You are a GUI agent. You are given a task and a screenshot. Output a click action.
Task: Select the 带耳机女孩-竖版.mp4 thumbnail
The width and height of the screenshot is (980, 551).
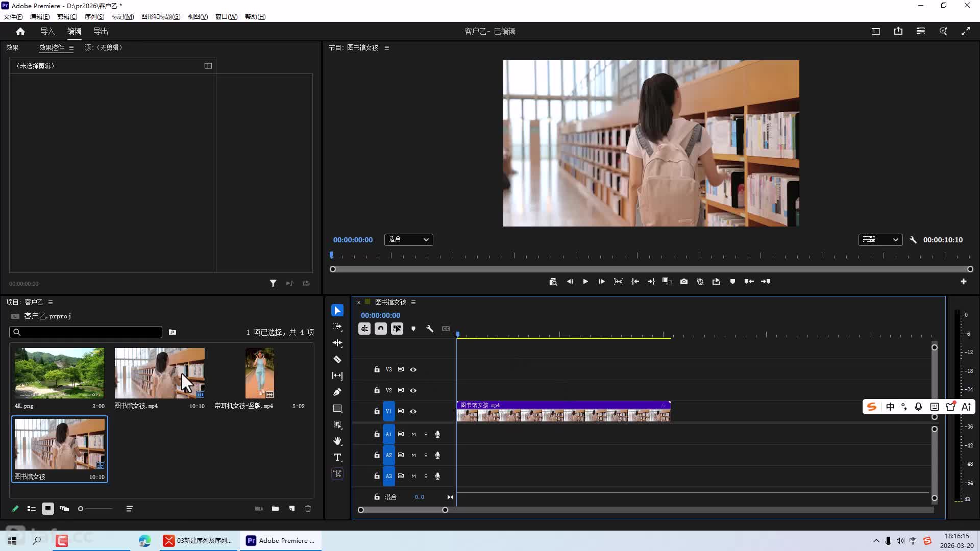pyautogui.click(x=260, y=373)
